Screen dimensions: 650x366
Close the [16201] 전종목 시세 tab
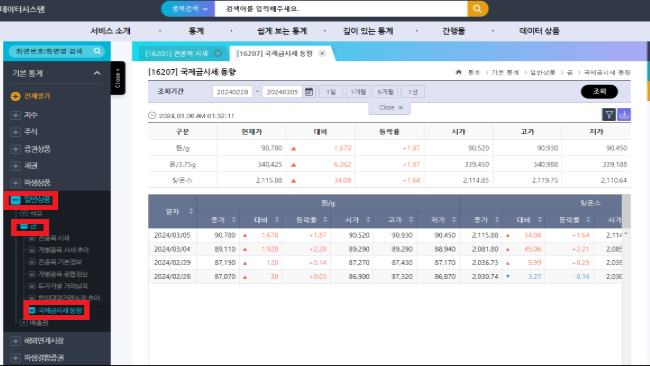click(218, 53)
